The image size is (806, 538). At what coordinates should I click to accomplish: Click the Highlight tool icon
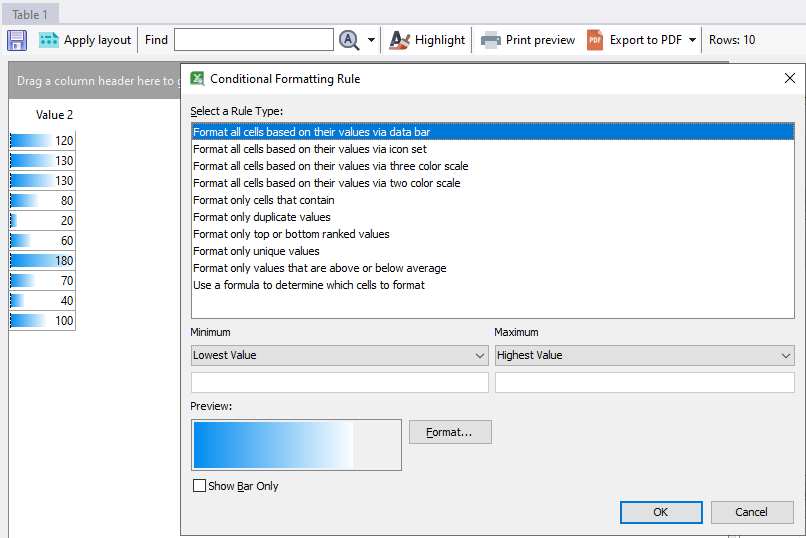pos(400,40)
